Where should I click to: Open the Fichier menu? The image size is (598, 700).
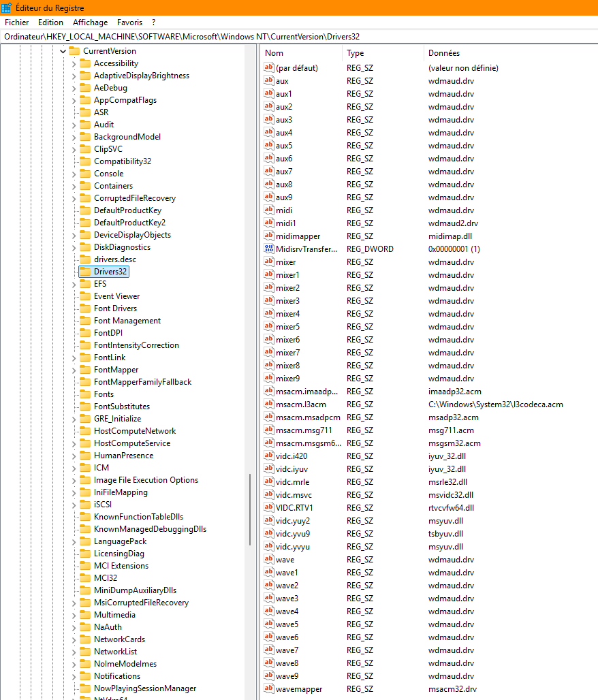pyautogui.click(x=16, y=22)
